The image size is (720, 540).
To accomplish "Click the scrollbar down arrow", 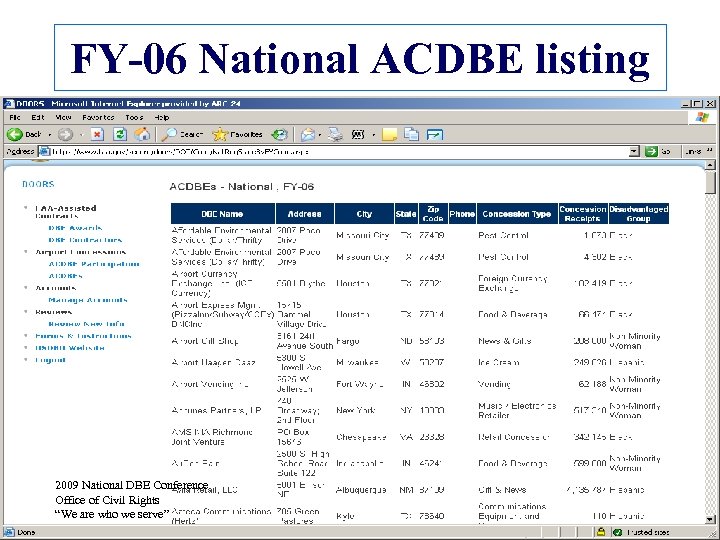I will coord(710,520).
